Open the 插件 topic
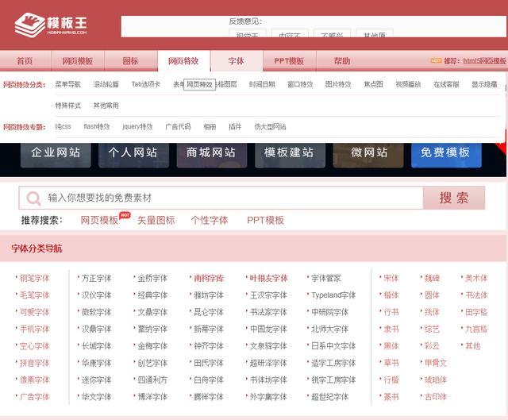This screenshot has width=508, height=420. 235,127
